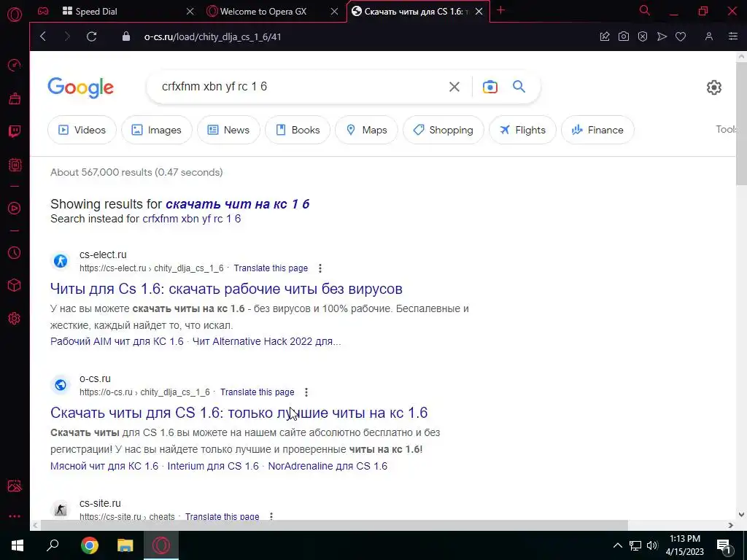Open more options for cs-elect.ru result
Screen dimensions: 747x560
click(x=320, y=268)
